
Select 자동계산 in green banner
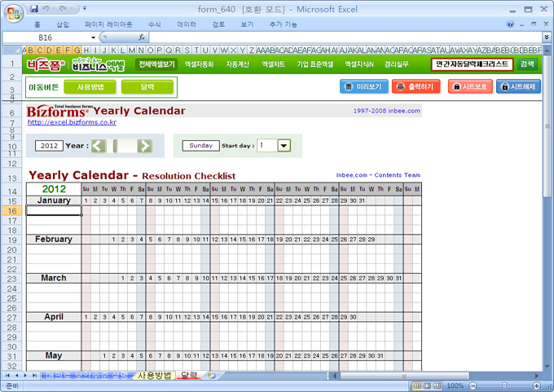tap(237, 64)
